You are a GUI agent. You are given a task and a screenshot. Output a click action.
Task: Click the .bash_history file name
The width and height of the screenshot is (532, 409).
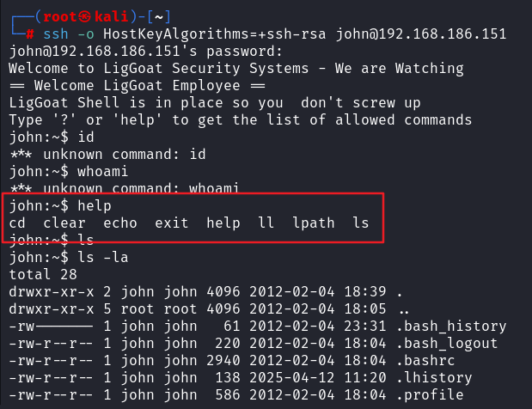451,327
